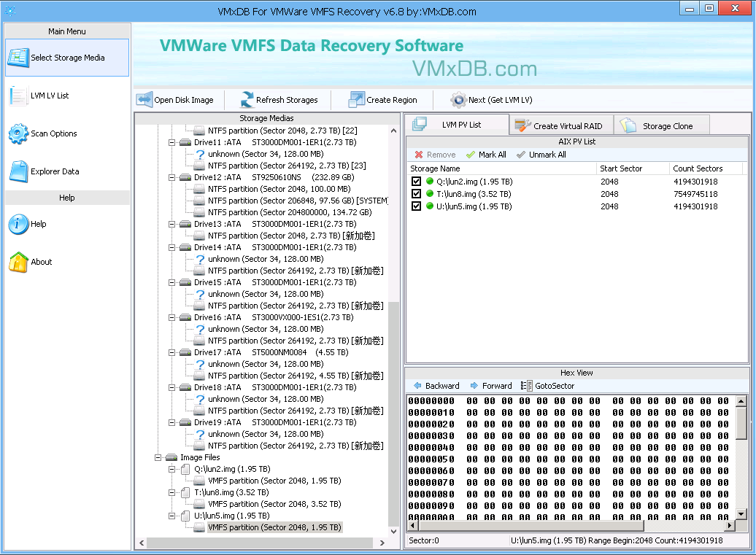756x555 pixels.
Task: Click the Help info icon
Action: [x=18, y=224]
